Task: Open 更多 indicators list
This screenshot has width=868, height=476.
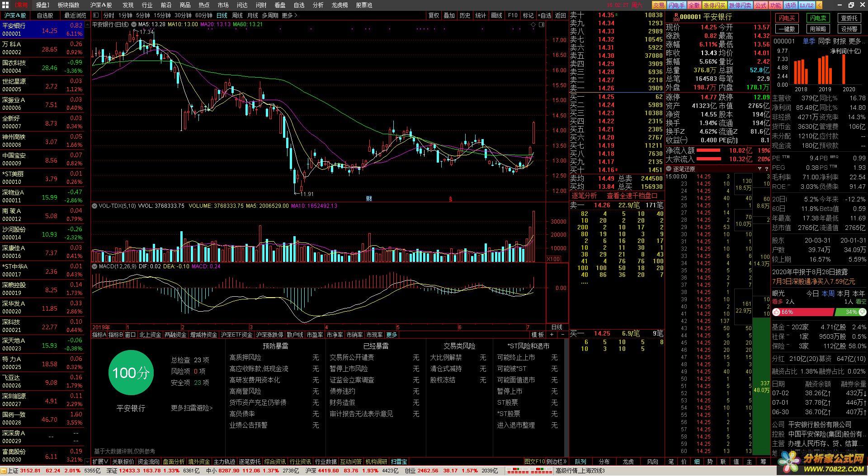Action: coord(392,335)
